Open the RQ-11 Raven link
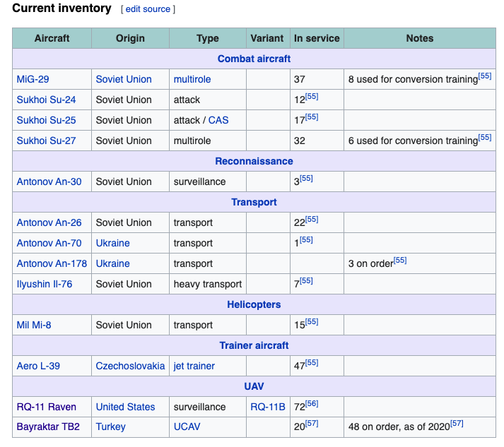504x447 pixels. 46,407
